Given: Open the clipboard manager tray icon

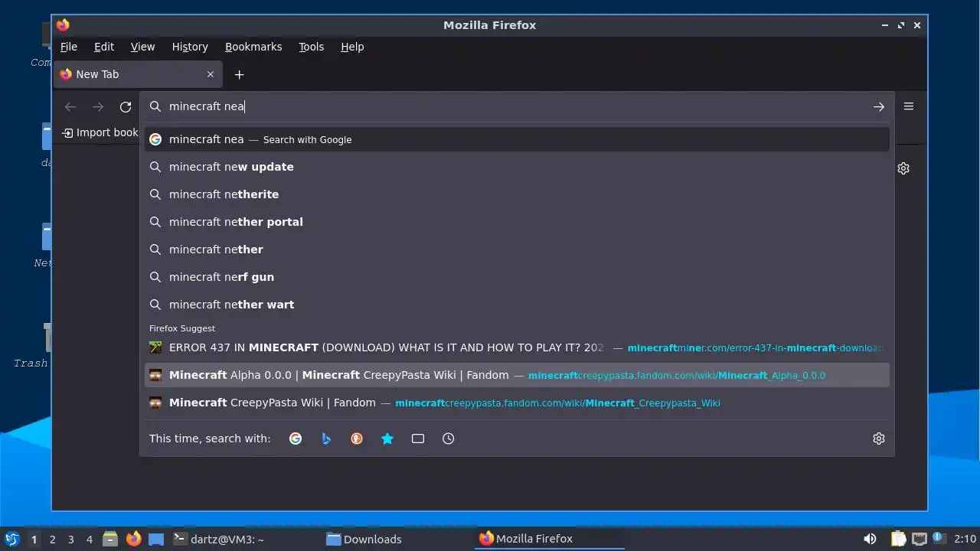Looking at the screenshot, I should point(899,539).
